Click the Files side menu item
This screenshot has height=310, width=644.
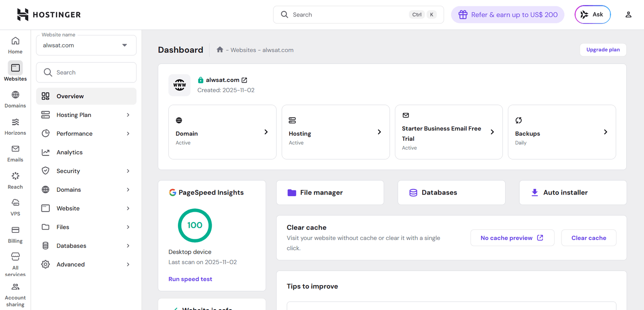coord(86,227)
